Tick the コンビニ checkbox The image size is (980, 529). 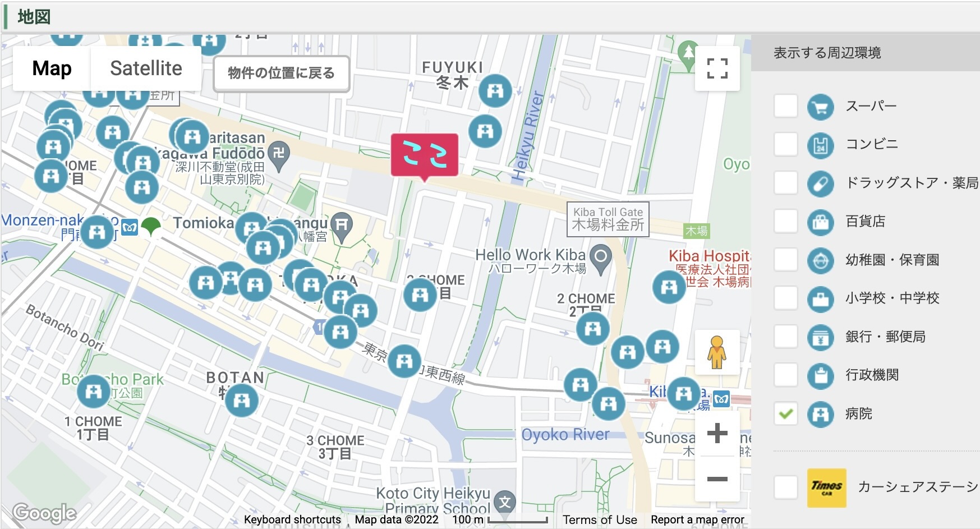tap(785, 144)
